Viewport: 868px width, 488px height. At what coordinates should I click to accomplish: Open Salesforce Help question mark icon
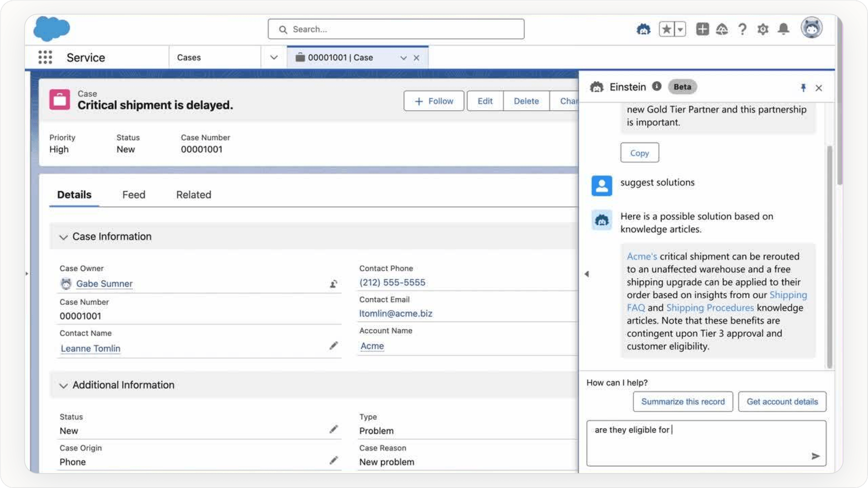point(742,29)
